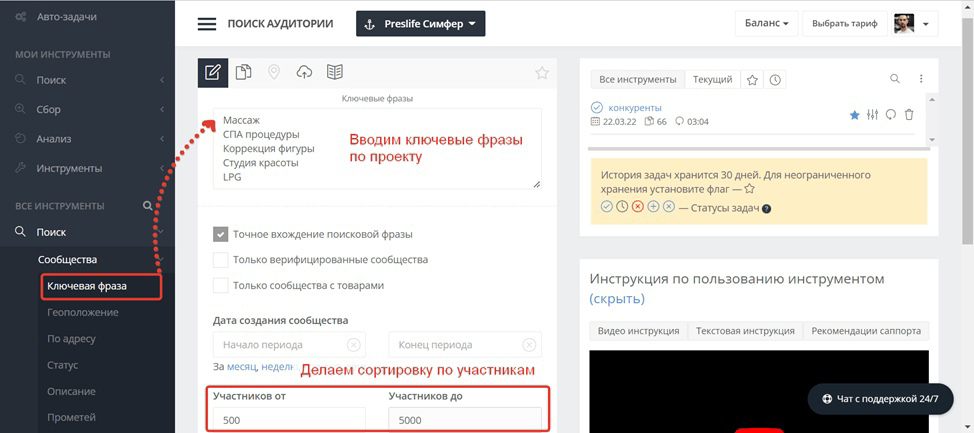The width and height of the screenshot is (974, 433).
Task: Click the calendar icon beside 22.03.22
Action: (x=596, y=122)
